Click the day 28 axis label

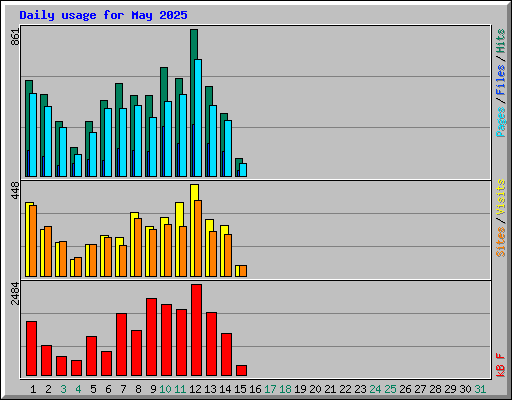pos(435,389)
